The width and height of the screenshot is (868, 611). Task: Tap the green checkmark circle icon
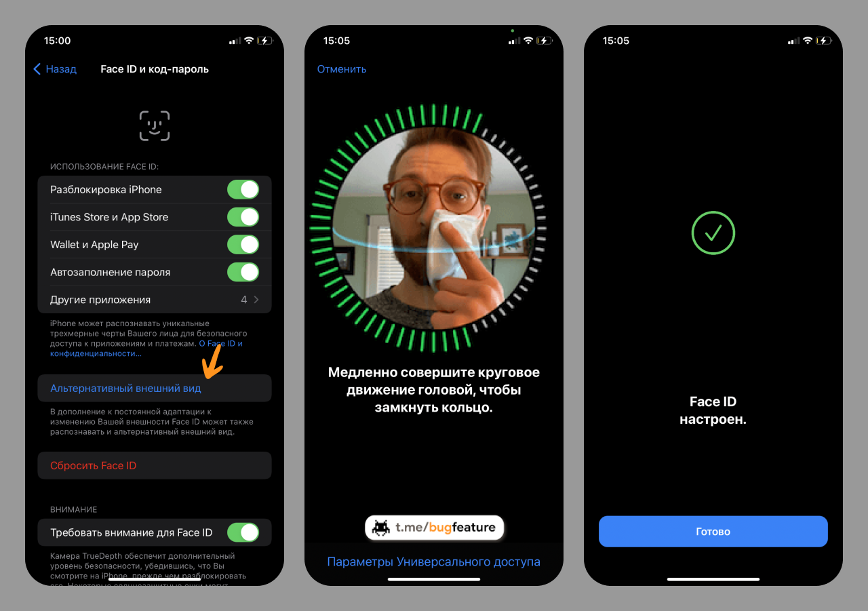(713, 233)
